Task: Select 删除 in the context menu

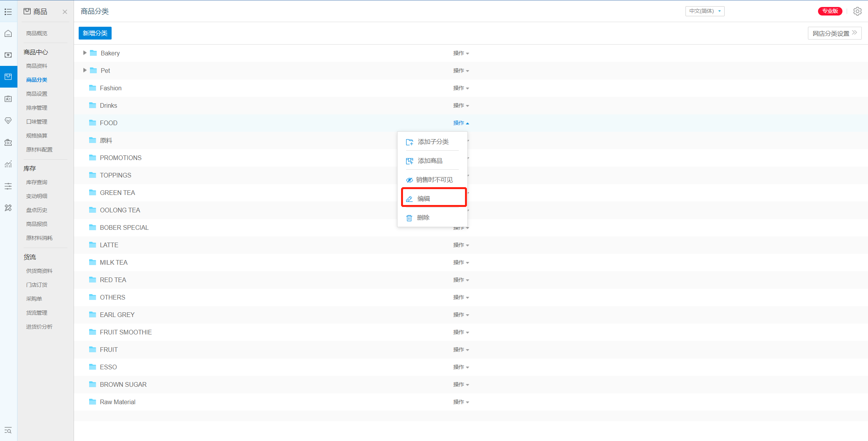Action: click(422, 218)
